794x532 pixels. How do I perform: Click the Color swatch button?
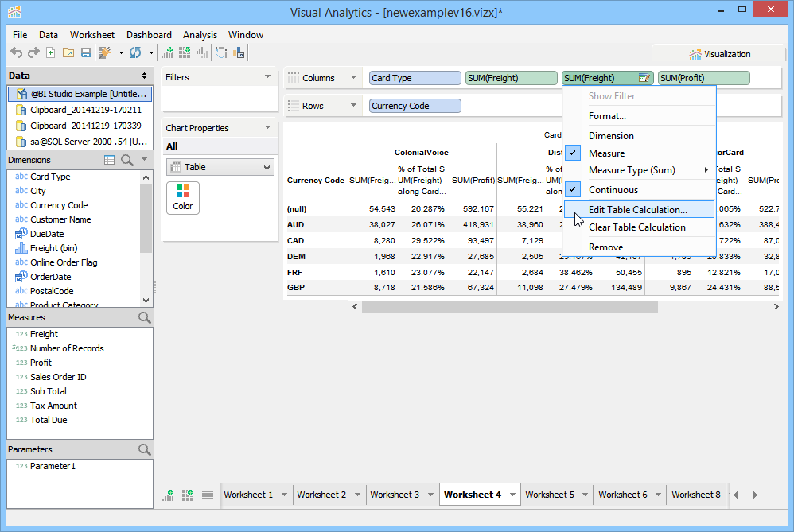tap(182, 196)
